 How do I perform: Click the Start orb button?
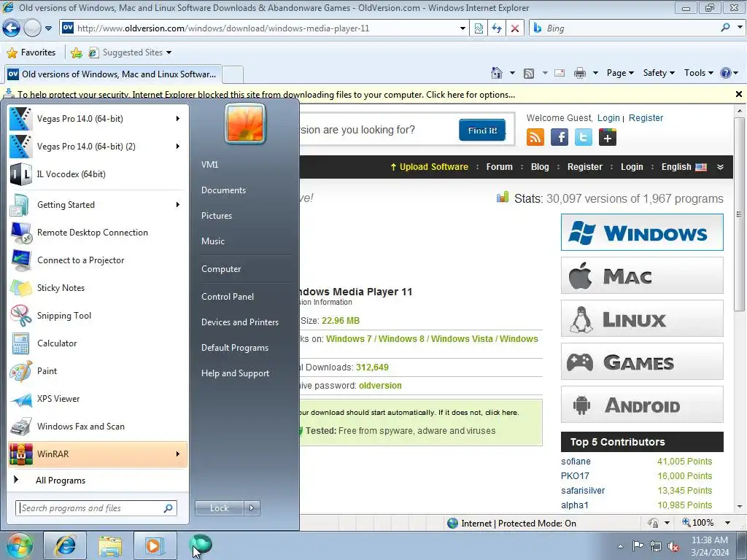tap(19, 545)
